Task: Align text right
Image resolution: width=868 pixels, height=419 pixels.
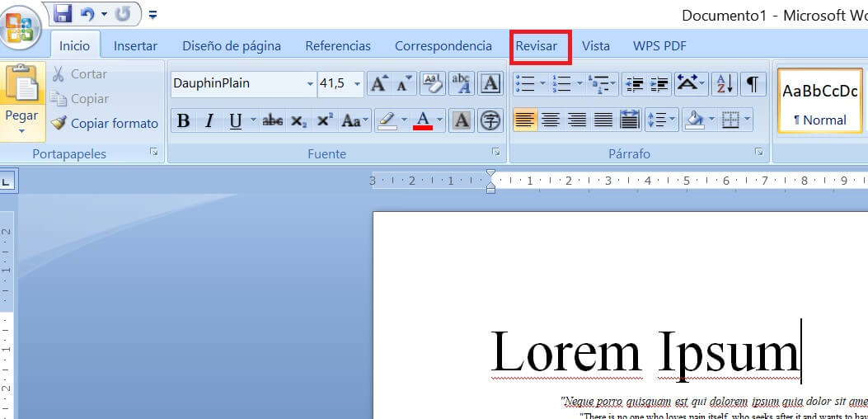Action: click(x=577, y=119)
